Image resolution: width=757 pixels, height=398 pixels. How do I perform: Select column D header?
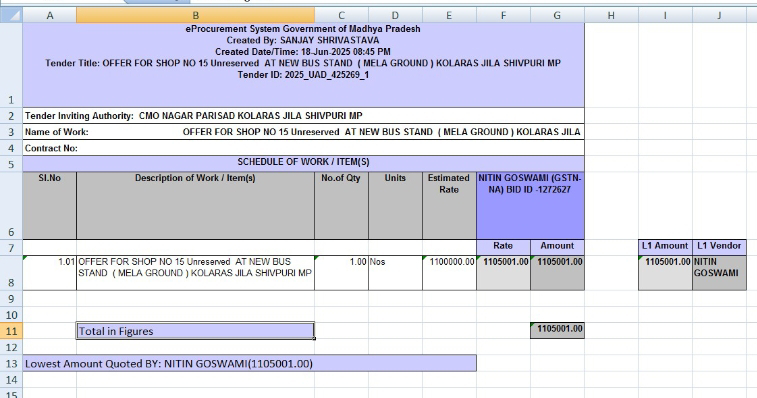tap(395, 15)
